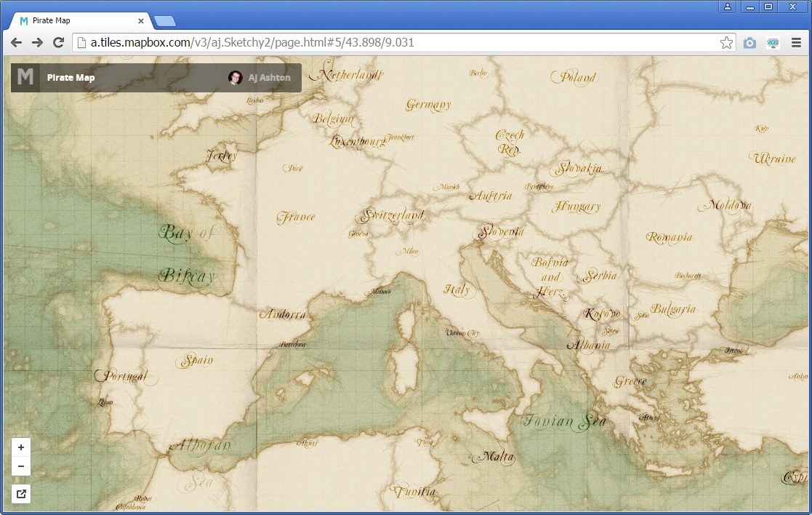Image resolution: width=812 pixels, height=515 pixels.
Task: Reload the page
Action: (59, 43)
